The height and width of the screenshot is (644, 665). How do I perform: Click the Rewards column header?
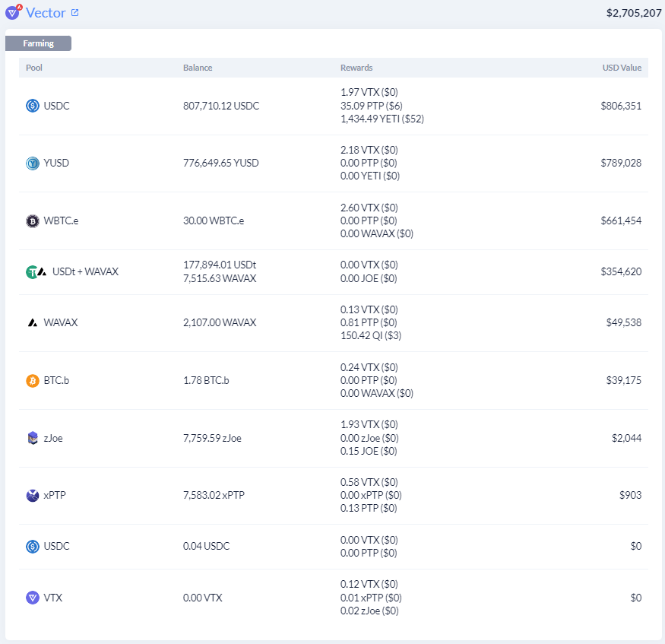[x=356, y=68]
